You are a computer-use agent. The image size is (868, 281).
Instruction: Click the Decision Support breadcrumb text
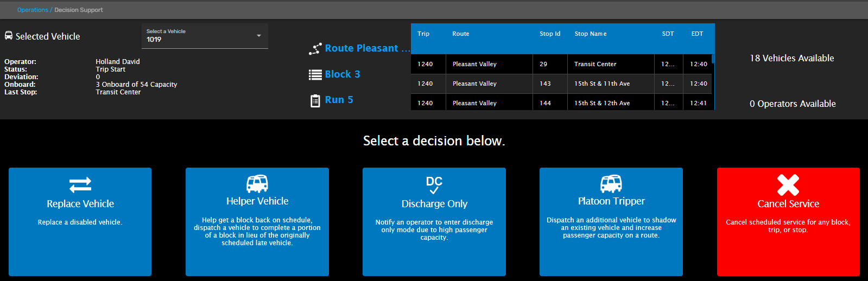[79, 10]
